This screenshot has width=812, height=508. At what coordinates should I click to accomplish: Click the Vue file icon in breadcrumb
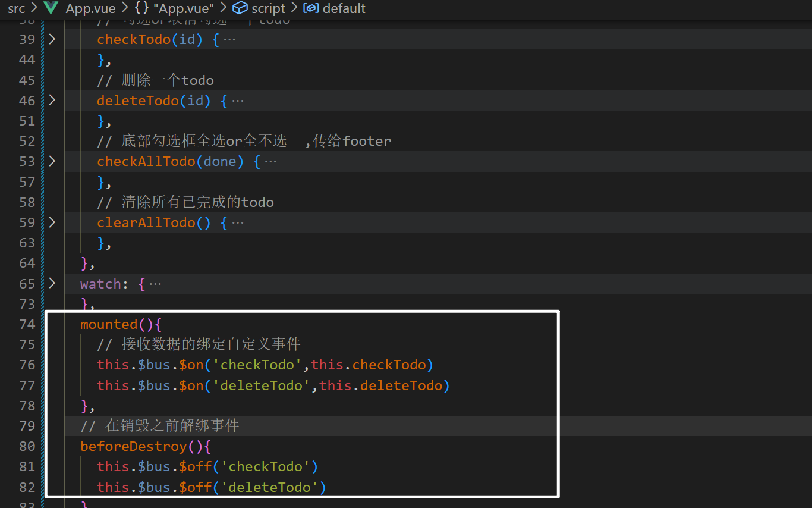(x=51, y=8)
